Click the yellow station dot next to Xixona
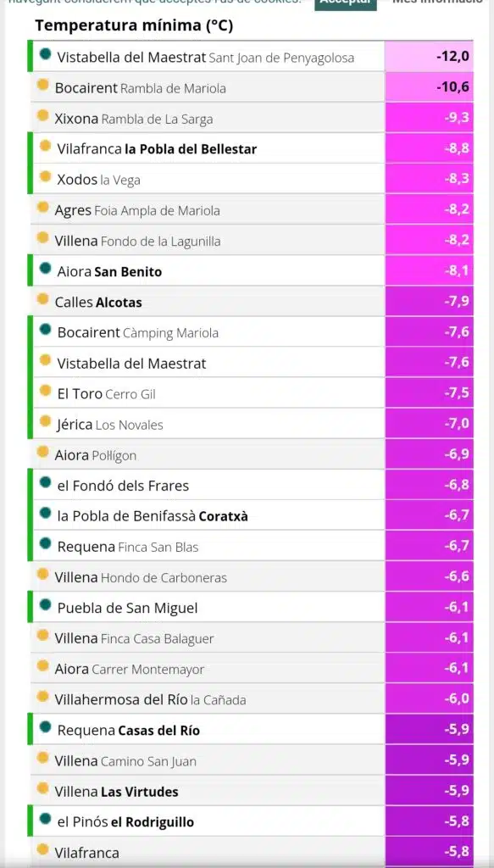The height and width of the screenshot is (868, 494). pos(42,116)
